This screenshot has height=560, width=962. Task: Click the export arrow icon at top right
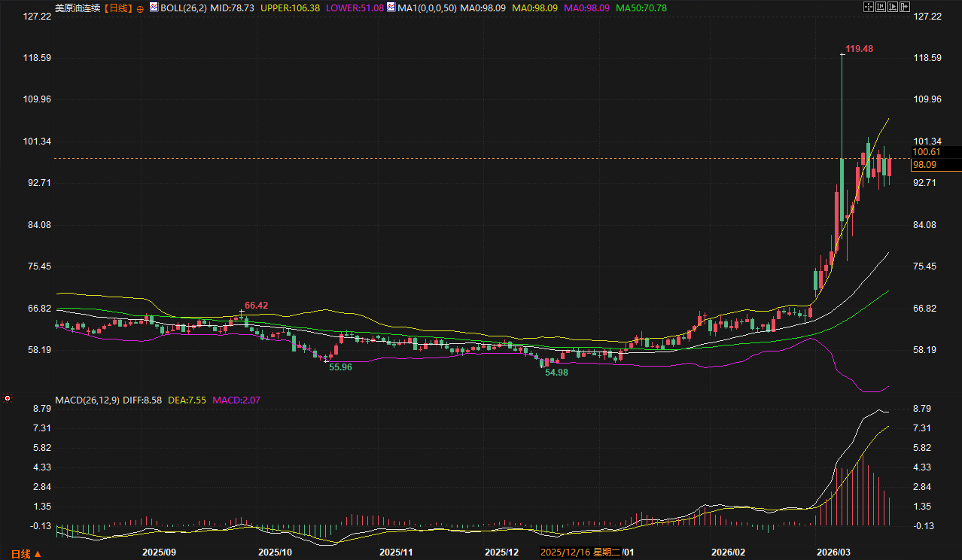click(905, 7)
